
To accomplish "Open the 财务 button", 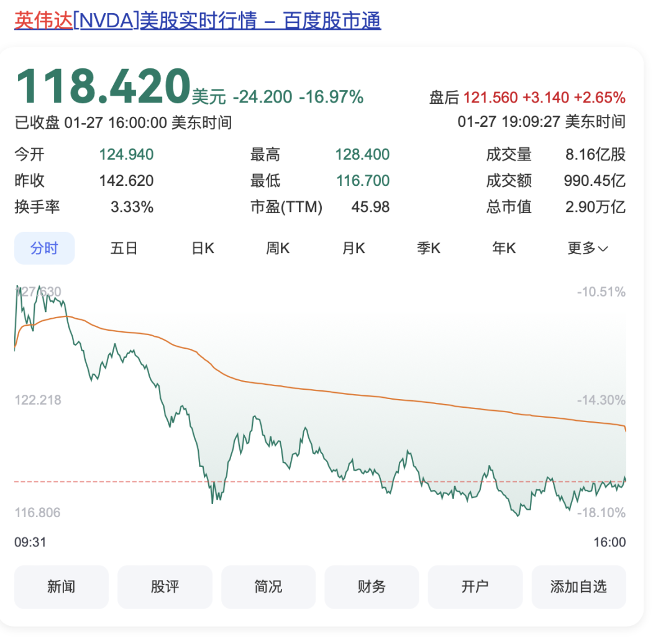I will (372, 587).
